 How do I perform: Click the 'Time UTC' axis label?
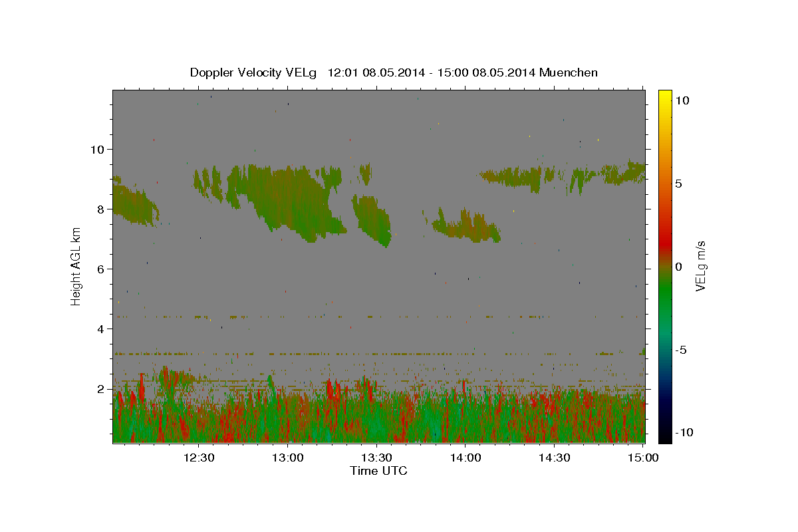[378, 471]
